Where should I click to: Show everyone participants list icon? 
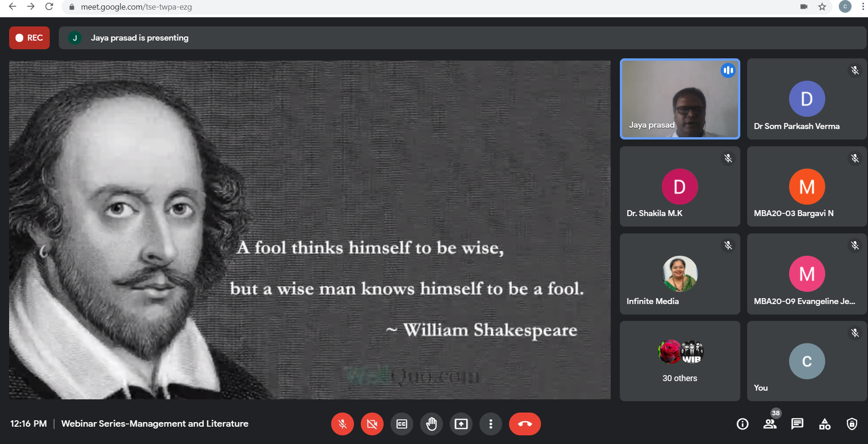770,424
